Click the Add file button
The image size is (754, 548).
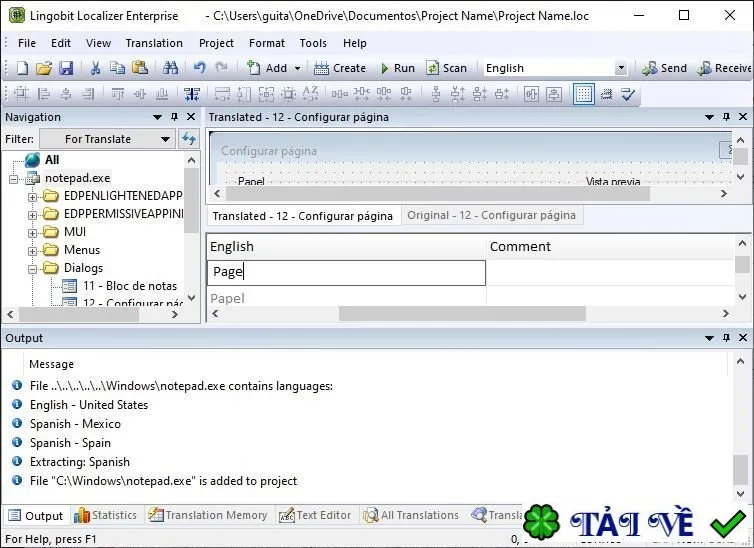coord(267,68)
